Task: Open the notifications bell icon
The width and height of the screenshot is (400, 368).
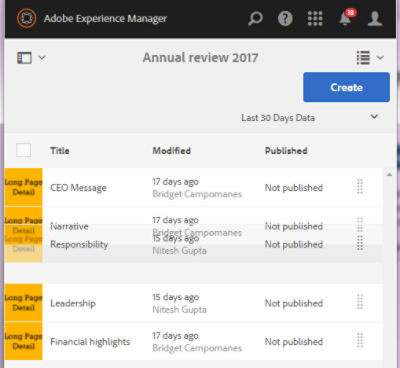Action: [x=346, y=18]
